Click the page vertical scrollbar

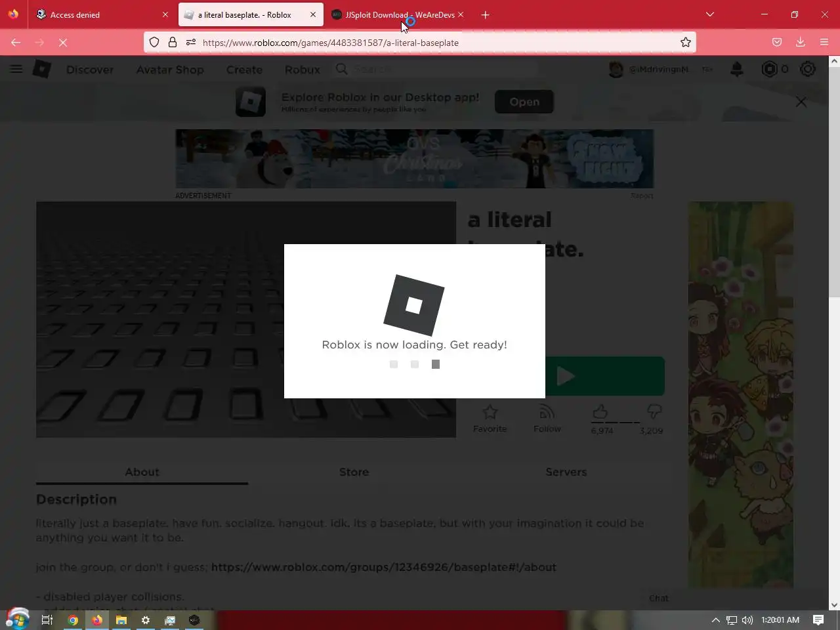833,182
